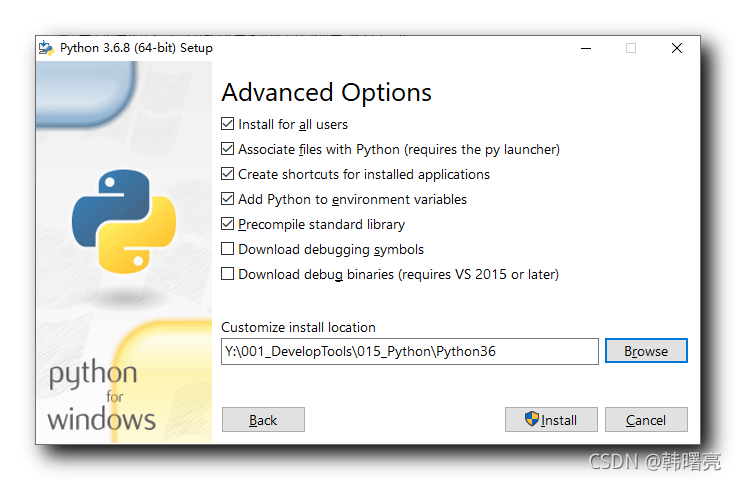Start installation with the Install button
The height and width of the screenshot is (480, 736).
coord(551,420)
